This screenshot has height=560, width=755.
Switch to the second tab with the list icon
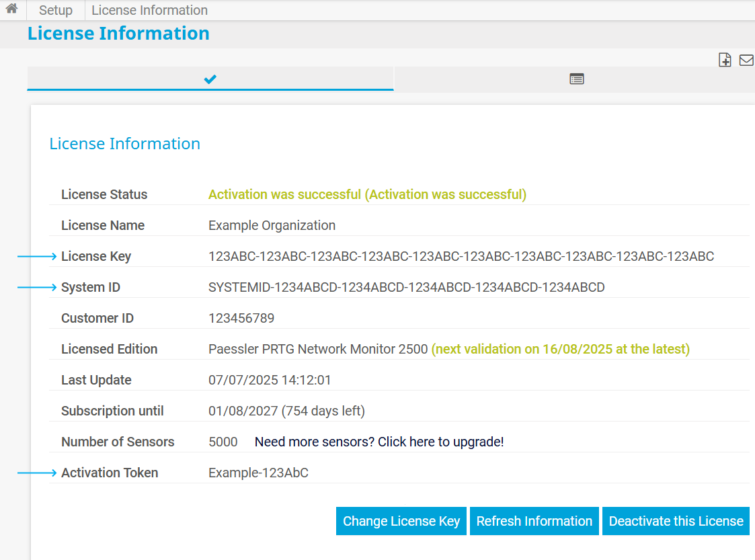(x=577, y=79)
